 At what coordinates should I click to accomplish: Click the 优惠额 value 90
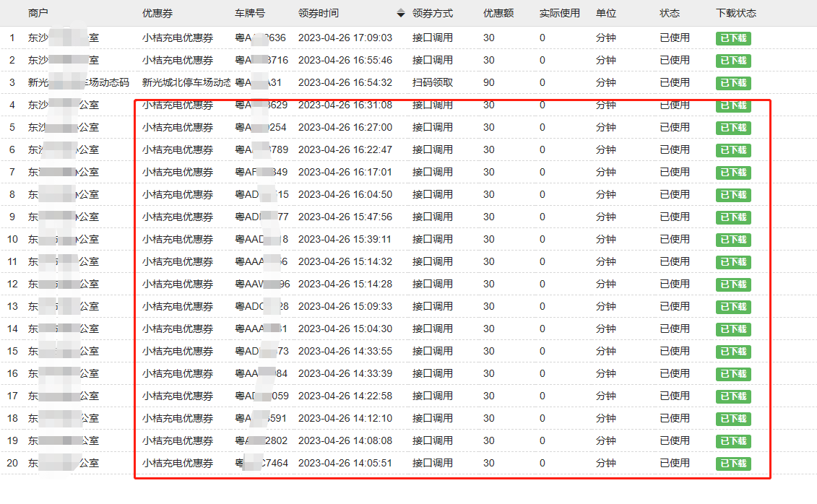[489, 83]
